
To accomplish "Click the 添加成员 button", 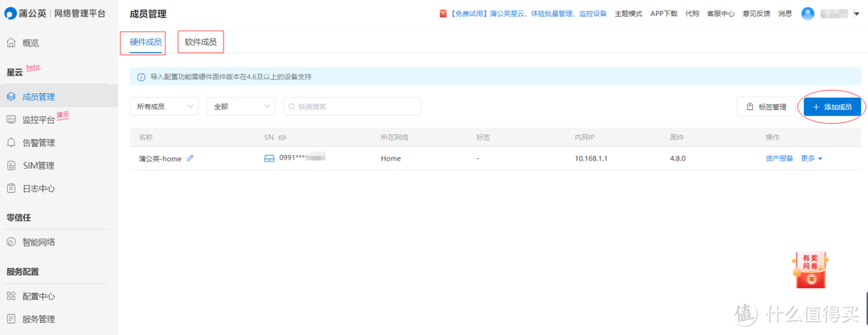I will tap(832, 107).
